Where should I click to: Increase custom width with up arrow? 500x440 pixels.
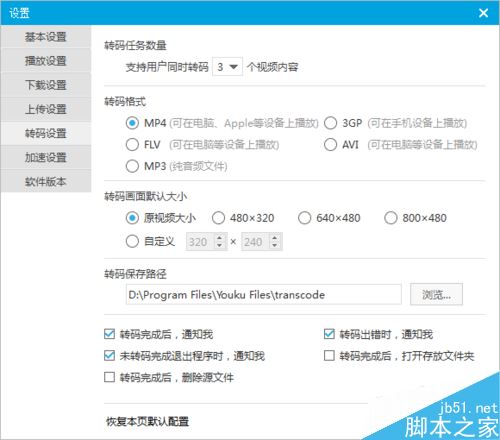click(219, 238)
